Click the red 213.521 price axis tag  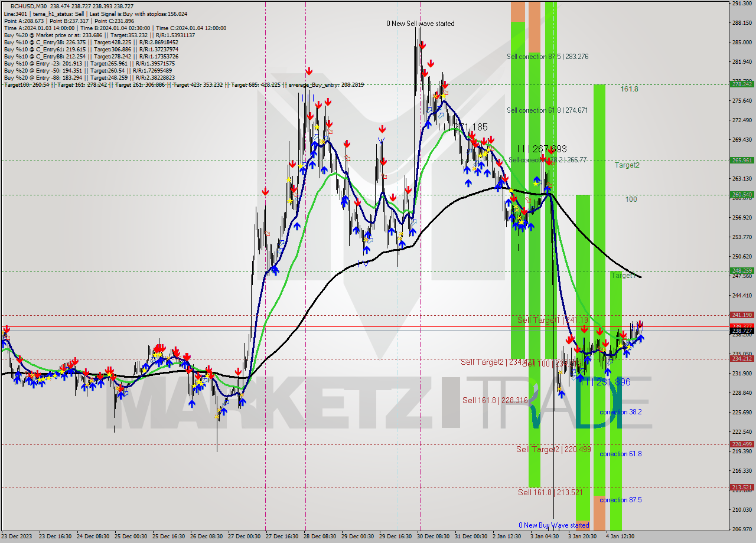(742, 488)
